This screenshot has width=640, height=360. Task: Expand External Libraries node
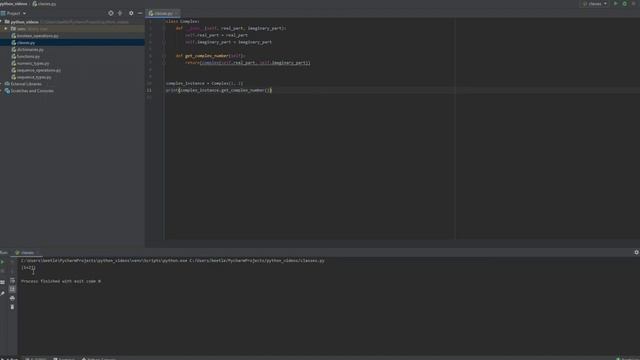pos(2,84)
